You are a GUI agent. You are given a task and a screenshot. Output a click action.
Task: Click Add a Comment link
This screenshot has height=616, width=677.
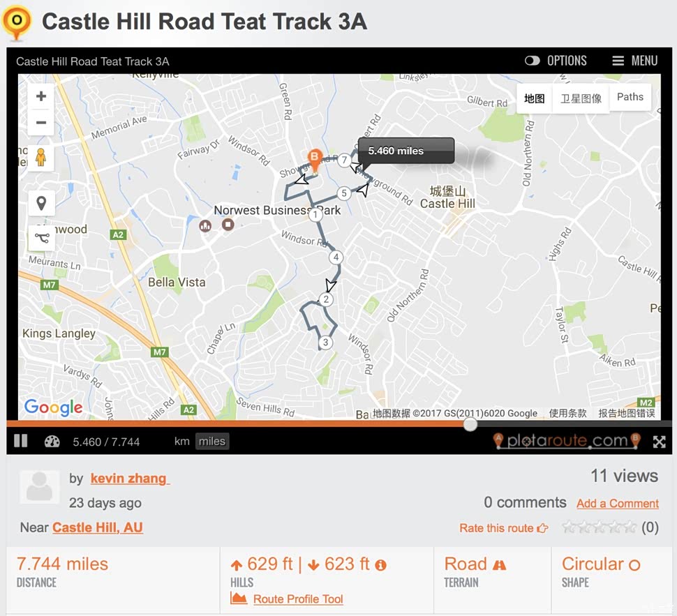point(618,504)
